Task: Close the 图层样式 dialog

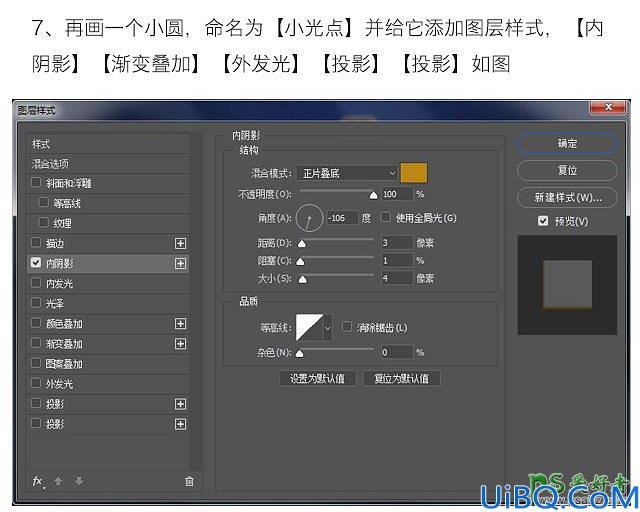Action: point(608,107)
